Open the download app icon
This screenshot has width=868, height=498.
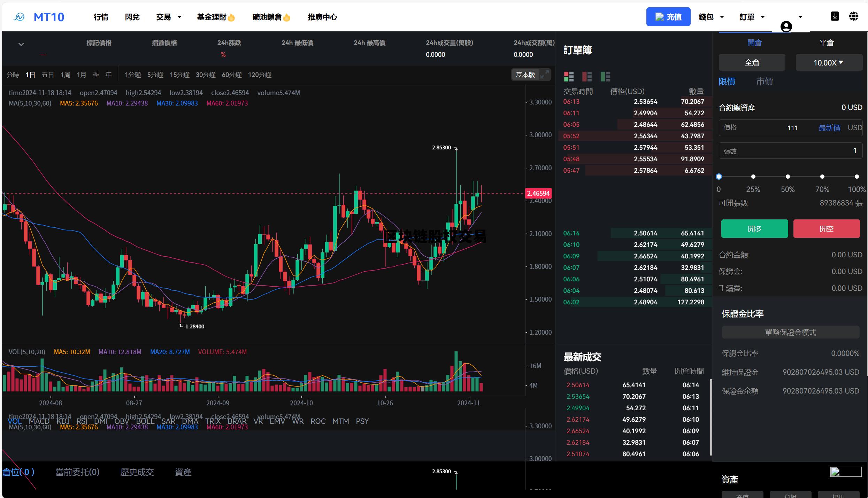click(835, 16)
